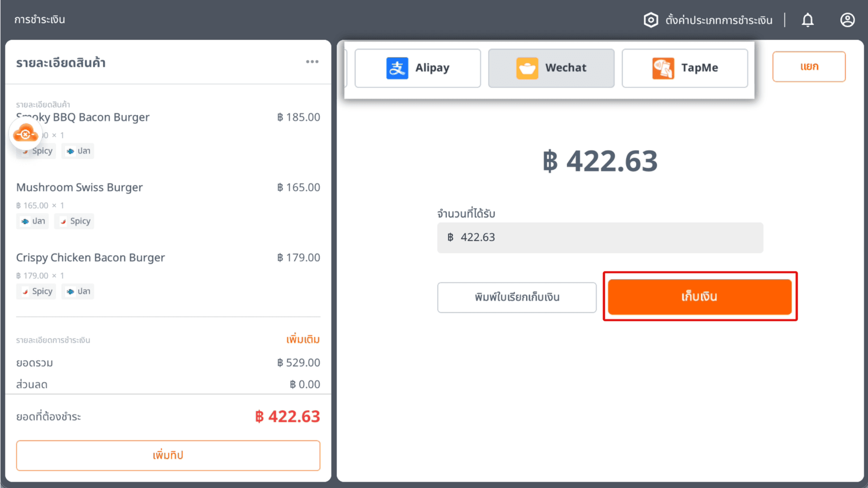Image resolution: width=868 pixels, height=488 pixels.
Task: Click the เพิ่มทิป add tip button
Action: click(x=168, y=455)
